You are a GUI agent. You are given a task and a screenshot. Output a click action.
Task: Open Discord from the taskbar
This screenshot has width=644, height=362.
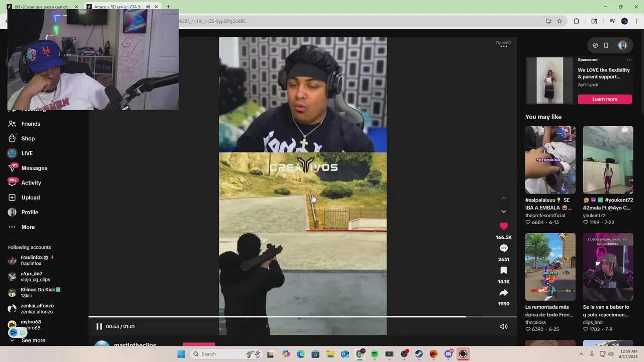448,354
